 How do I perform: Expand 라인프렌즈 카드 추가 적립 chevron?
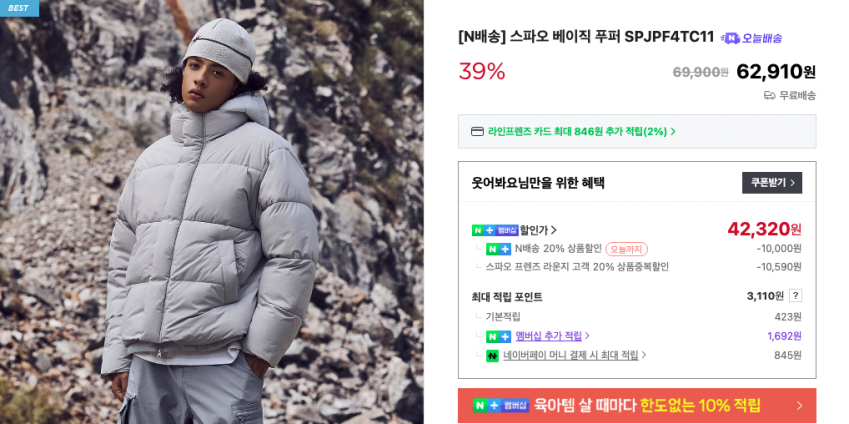coord(673,132)
